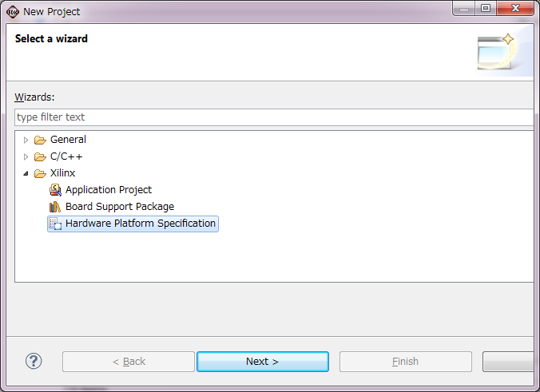Click the Next > button

click(263, 362)
